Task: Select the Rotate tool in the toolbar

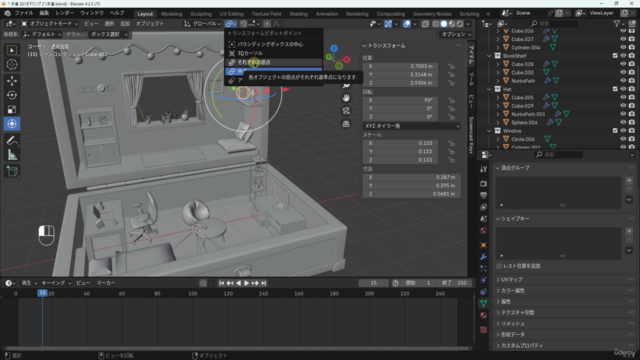Action: point(12,95)
